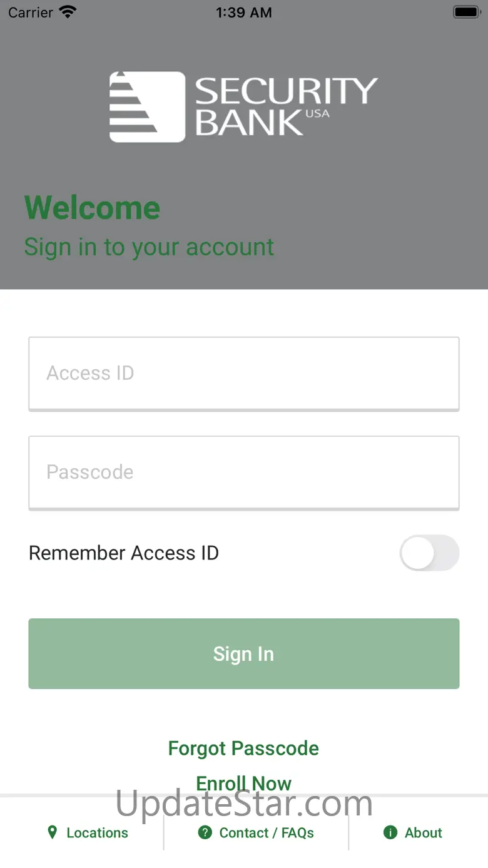Tap the Security Bank USA wordmark text

[x=286, y=106]
